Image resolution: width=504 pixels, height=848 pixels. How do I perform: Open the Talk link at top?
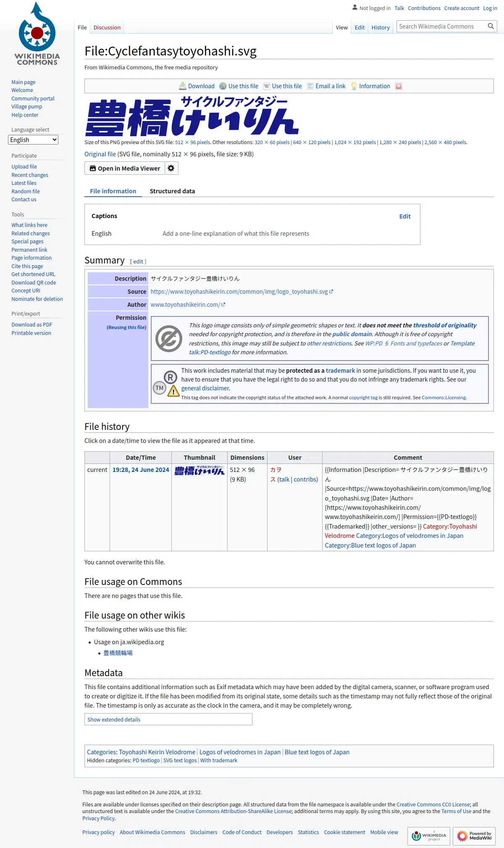399,8
